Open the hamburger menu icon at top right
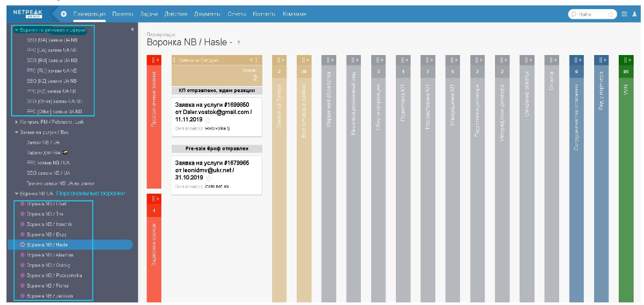Image resolution: width=644 pixels, height=305 pixels. (x=625, y=14)
